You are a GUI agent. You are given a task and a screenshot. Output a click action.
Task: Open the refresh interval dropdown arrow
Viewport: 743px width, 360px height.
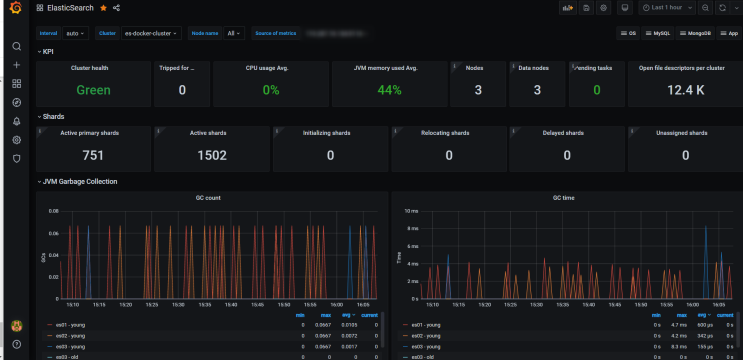[736, 8]
